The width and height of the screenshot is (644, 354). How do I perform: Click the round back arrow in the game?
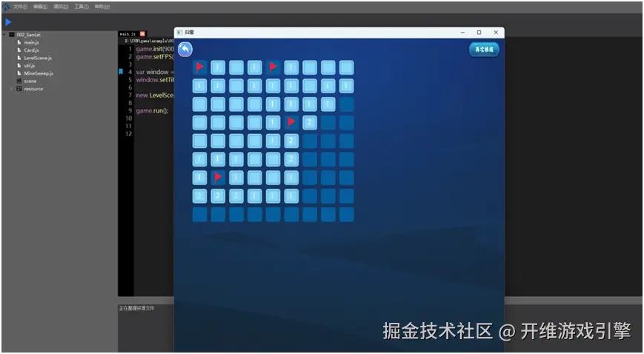pos(185,50)
